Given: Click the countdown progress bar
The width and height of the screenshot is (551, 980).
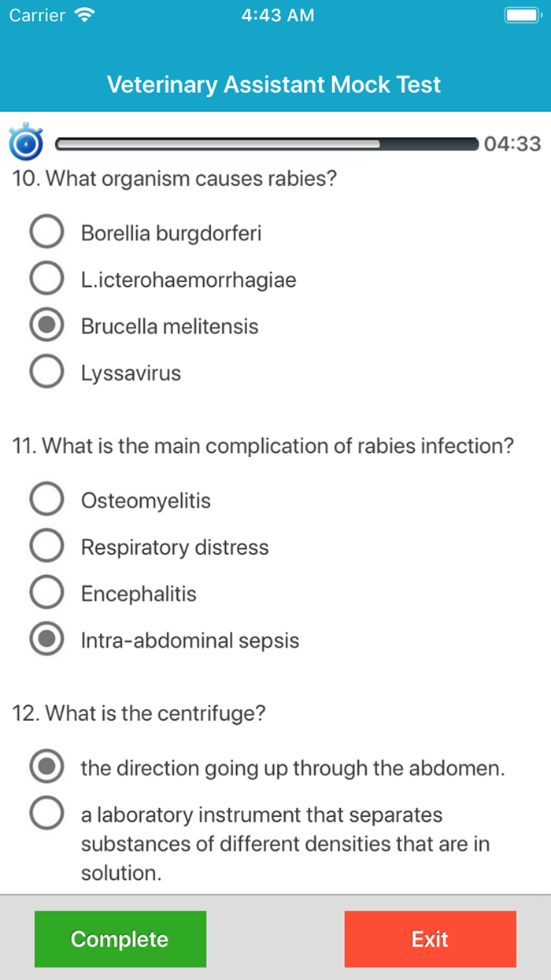Looking at the screenshot, I should click(268, 143).
